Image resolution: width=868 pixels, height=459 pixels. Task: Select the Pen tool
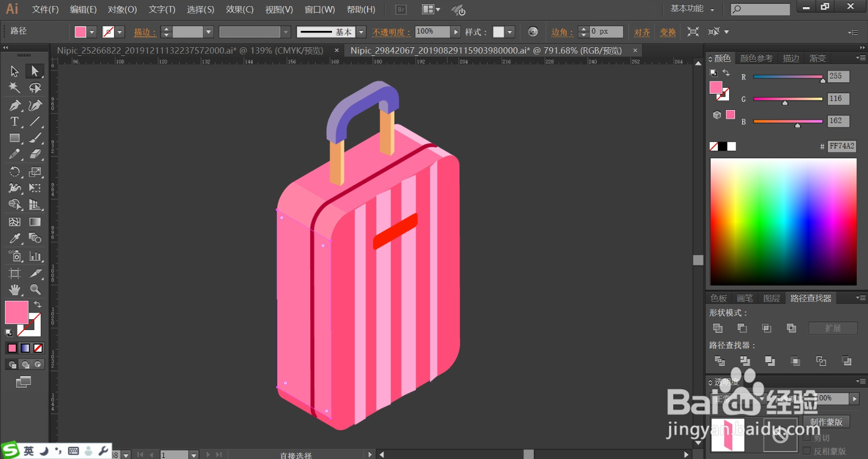coord(15,106)
